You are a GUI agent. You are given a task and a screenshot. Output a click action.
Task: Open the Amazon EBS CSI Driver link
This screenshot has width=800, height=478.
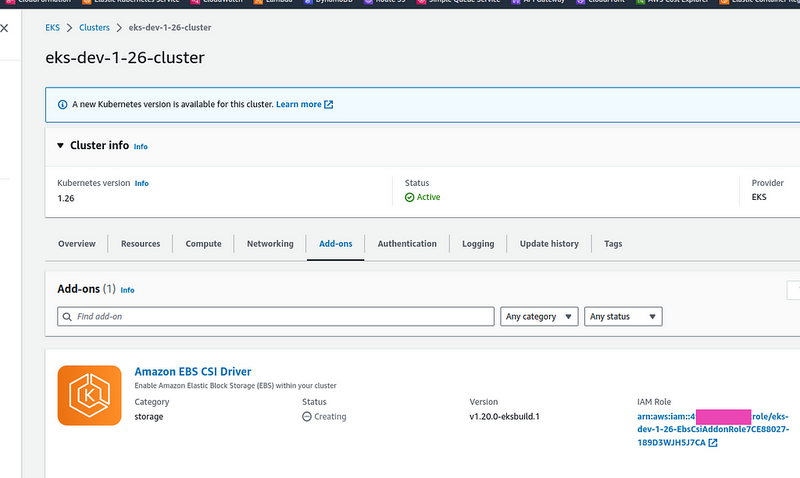click(193, 372)
